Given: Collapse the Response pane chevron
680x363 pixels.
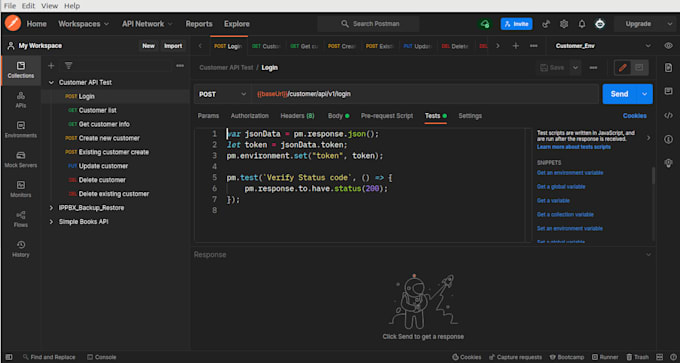Looking at the screenshot, I should click(x=648, y=255).
